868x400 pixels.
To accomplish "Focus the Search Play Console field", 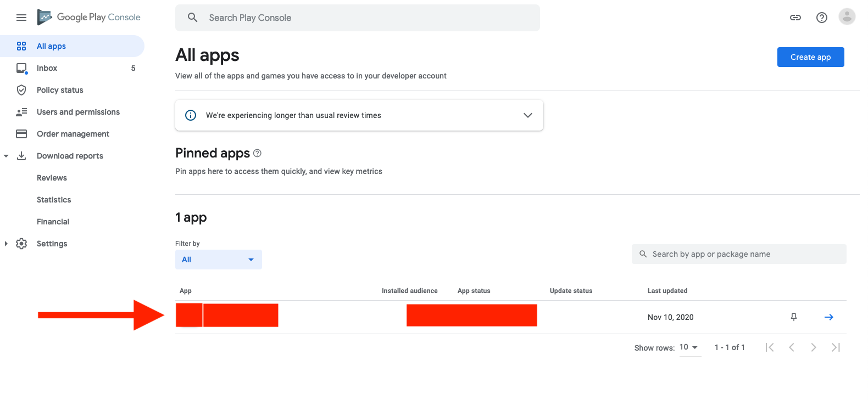I will pyautogui.click(x=357, y=18).
